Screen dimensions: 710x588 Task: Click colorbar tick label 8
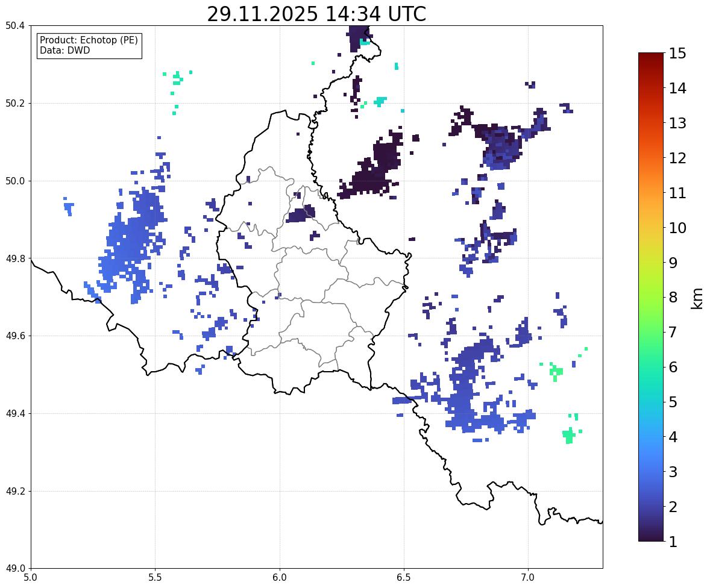pyautogui.click(x=673, y=298)
